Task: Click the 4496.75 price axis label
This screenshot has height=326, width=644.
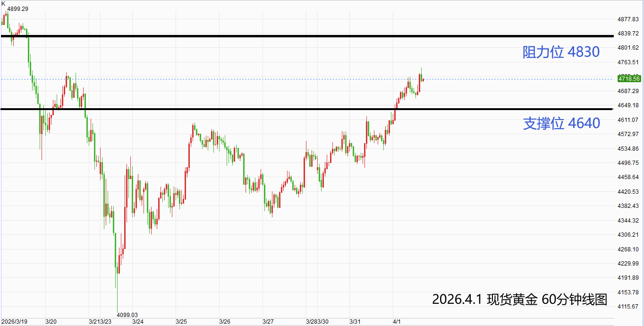Action: pyautogui.click(x=628, y=163)
